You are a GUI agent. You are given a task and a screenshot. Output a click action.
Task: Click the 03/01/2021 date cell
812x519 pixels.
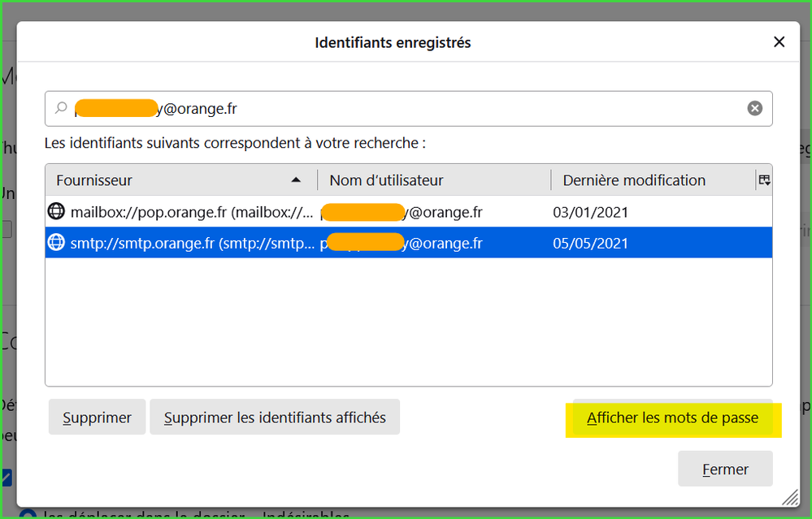[x=590, y=212]
